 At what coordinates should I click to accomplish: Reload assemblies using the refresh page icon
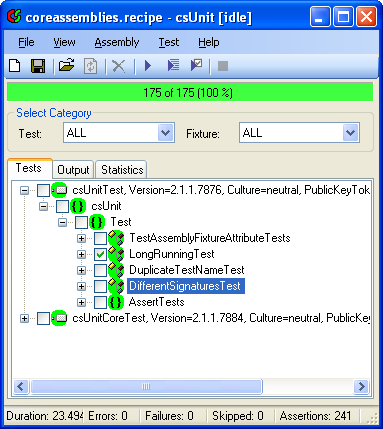[x=91, y=66]
